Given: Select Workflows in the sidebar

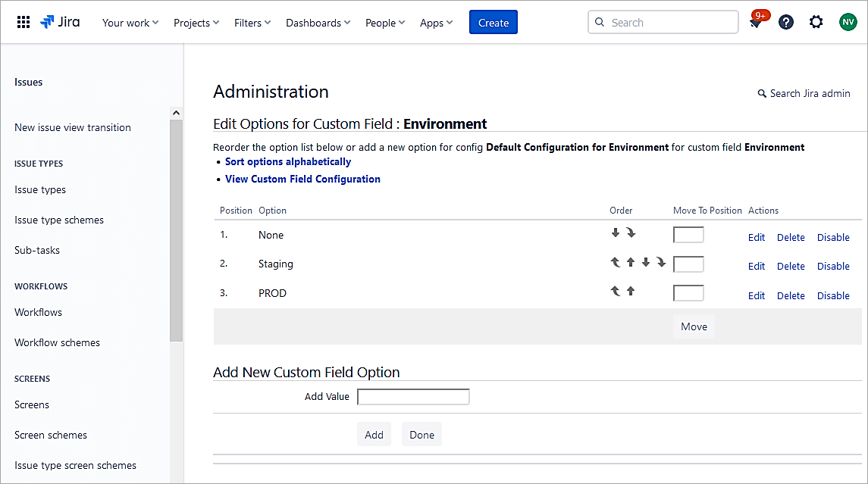Looking at the screenshot, I should coord(38,312).
